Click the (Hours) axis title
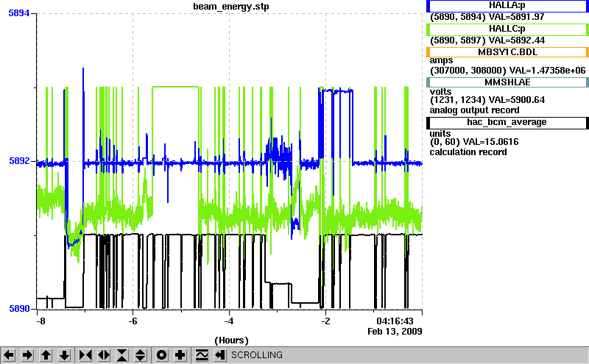The height and width of the screenshot is (364, 589). pyautogui.click(x=231, y=340)
